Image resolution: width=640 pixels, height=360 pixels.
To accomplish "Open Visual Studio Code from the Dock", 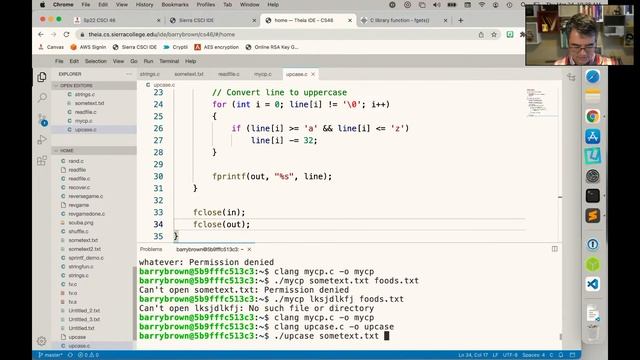I will [x=593, y=284].
